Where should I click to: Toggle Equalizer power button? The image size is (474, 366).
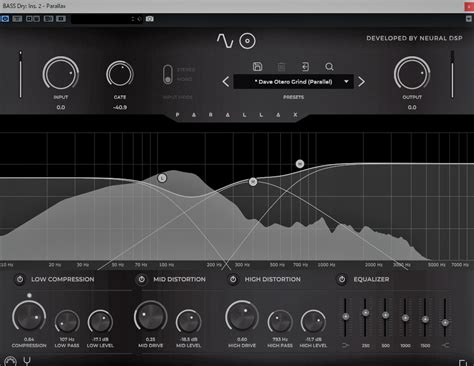[x=342, y=279]
